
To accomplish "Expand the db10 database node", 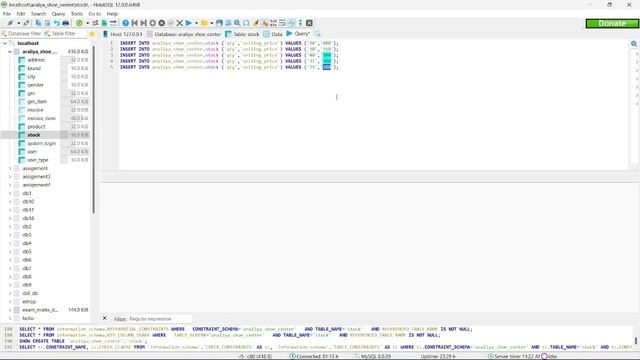I will point(10,202).
